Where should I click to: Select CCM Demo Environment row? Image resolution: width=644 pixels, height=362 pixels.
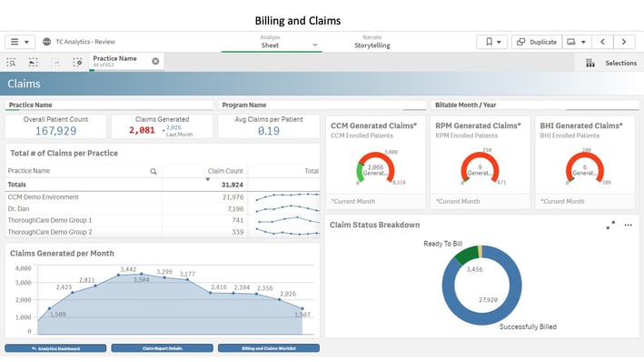click(163, 197)
